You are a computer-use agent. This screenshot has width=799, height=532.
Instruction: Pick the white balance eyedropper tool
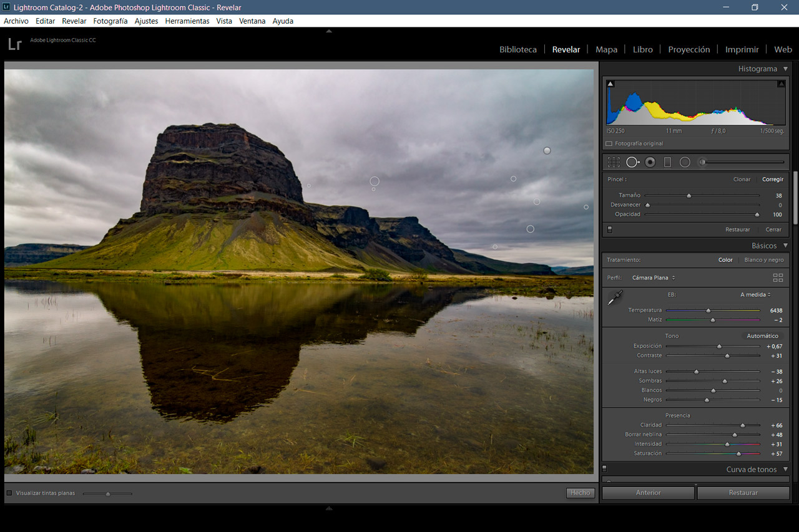[x=615, y=298]
